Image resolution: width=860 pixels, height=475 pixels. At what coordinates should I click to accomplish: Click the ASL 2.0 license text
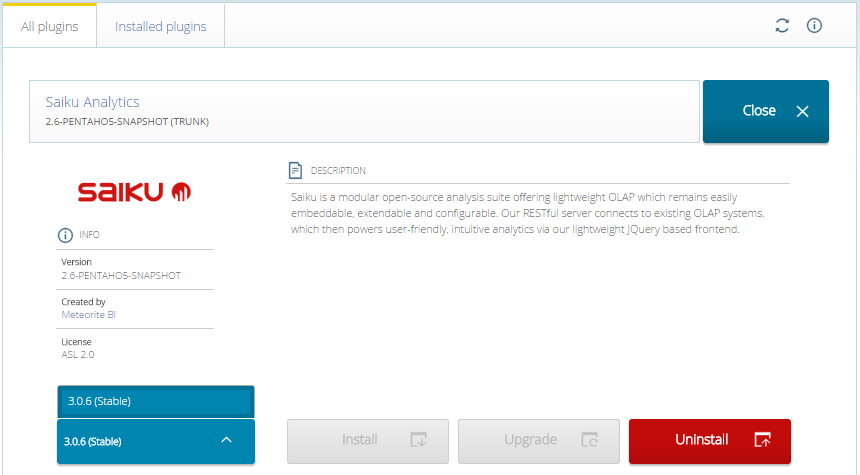(x=77, y=355)
